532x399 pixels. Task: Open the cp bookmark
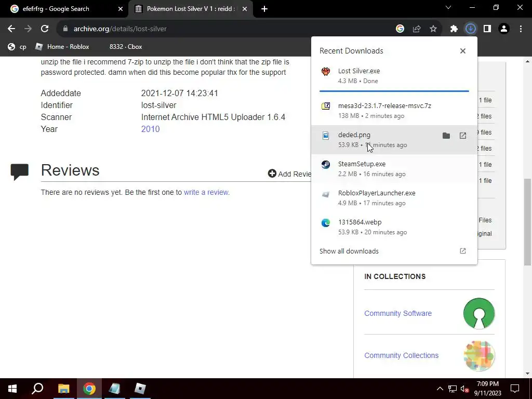pyautogui.click(x=17, y=47)
